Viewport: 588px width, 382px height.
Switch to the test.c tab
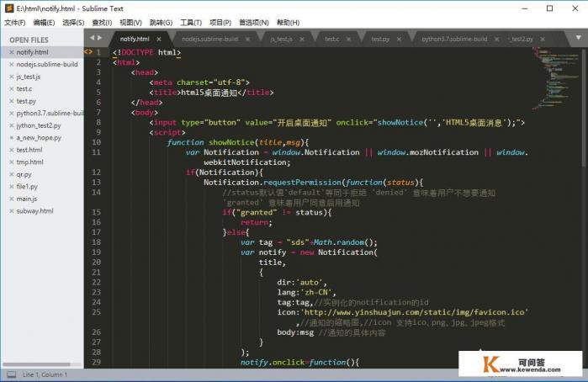pyautogui.click(x=332, y=39)
